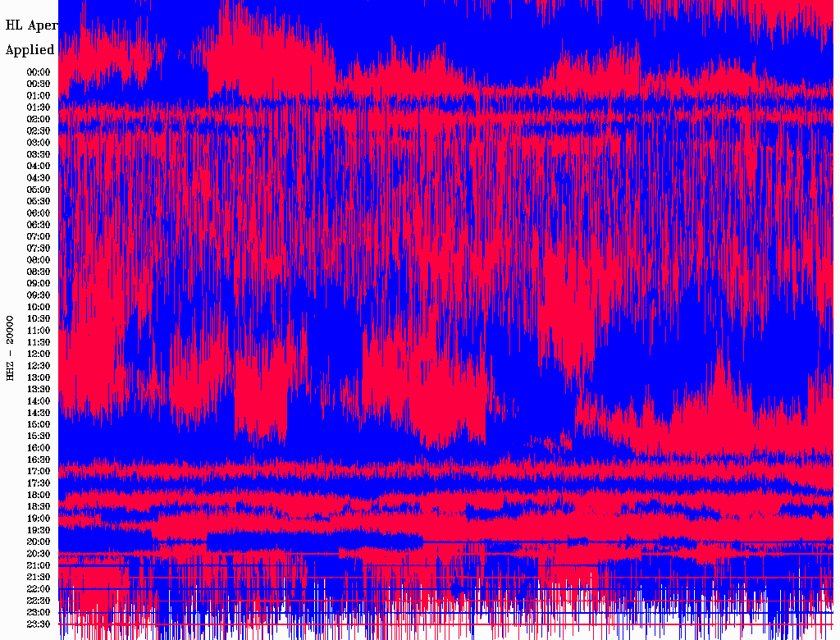Click the 16:00 time label
The height and width of the screenshot is (640, 840).
tap(39, 447)
